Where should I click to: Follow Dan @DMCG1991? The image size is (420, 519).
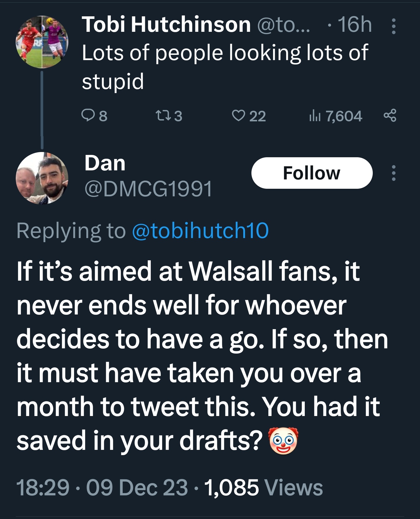point(312,173)
